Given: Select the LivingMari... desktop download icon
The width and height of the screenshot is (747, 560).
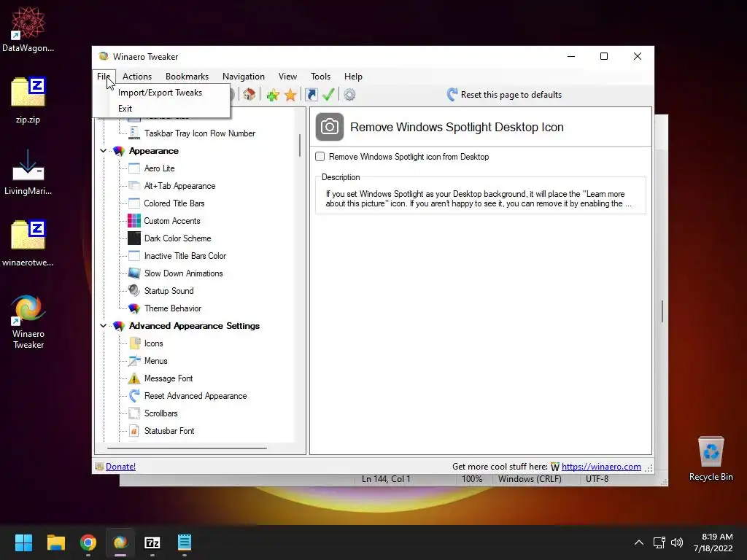Looking at the screenshot, I should [28, 171].
